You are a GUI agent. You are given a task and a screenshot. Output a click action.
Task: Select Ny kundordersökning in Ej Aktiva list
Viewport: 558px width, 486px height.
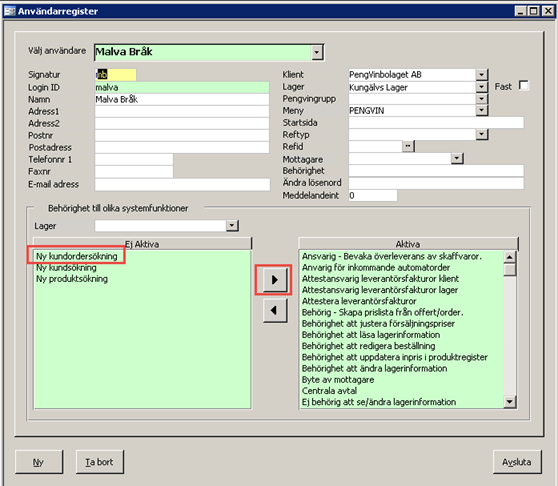(77, 256)
